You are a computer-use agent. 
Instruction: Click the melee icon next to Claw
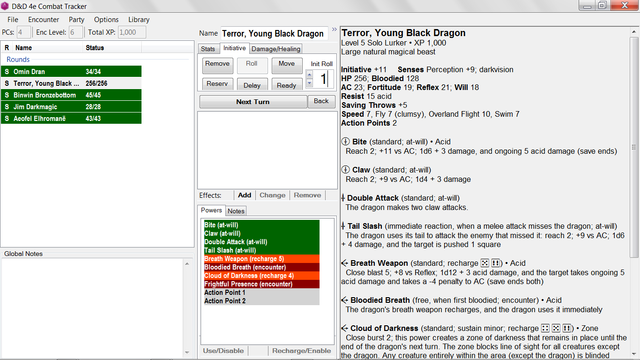[x=345, y=169]
